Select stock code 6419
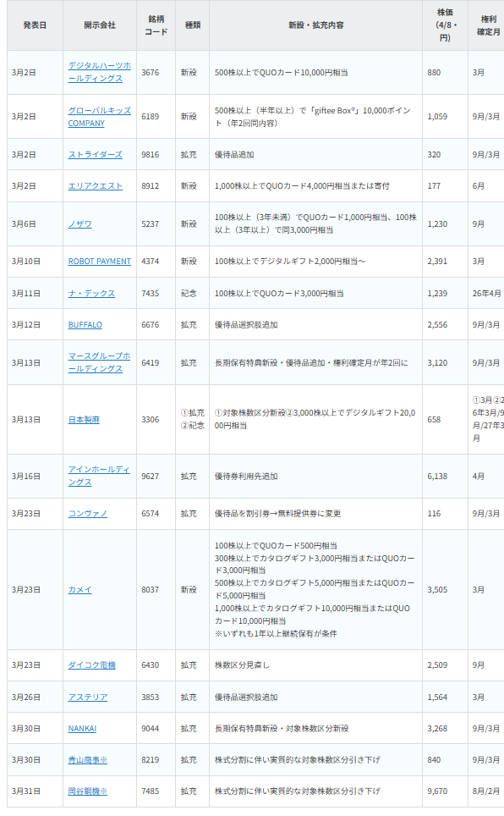 [151, 363]
